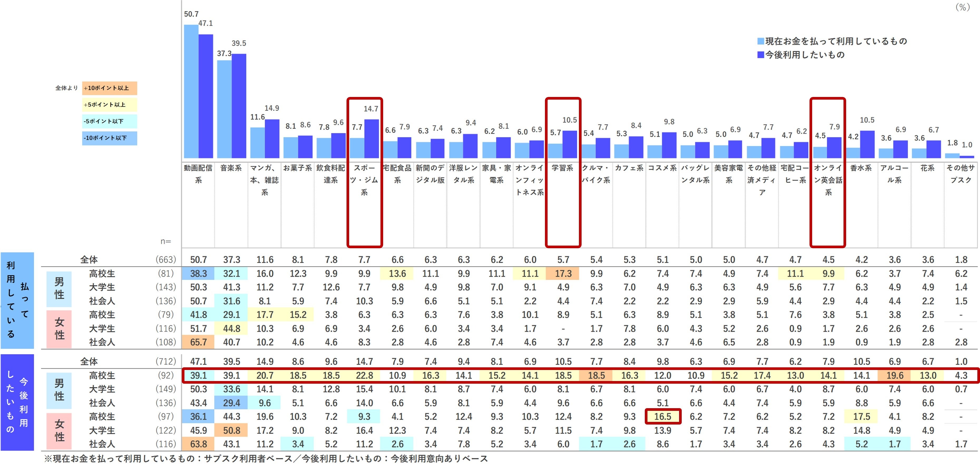Select the light cyan -5ポイント以下 legend box
This screenshot has width=980, height=468.
click(x=110, y=121)
